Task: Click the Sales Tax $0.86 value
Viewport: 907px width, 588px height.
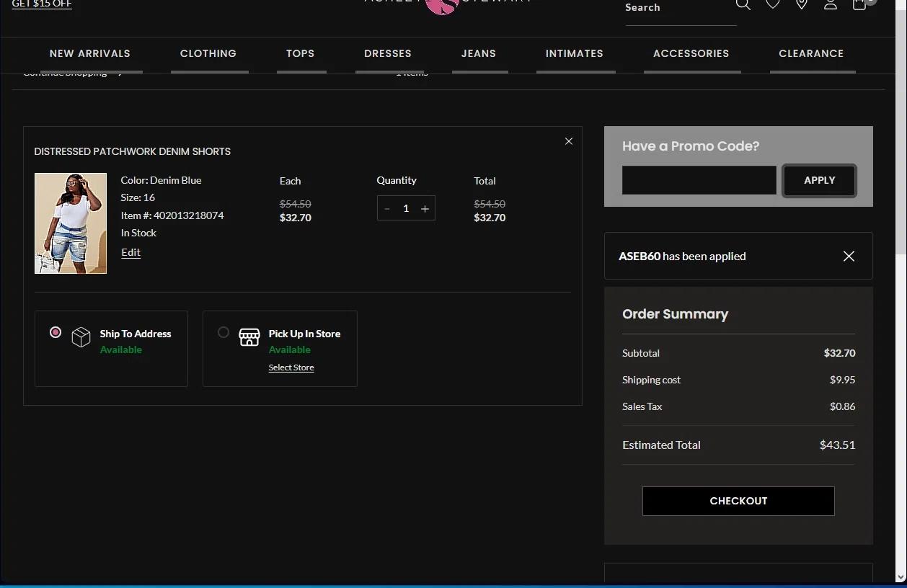Action: tap(842, 406)
